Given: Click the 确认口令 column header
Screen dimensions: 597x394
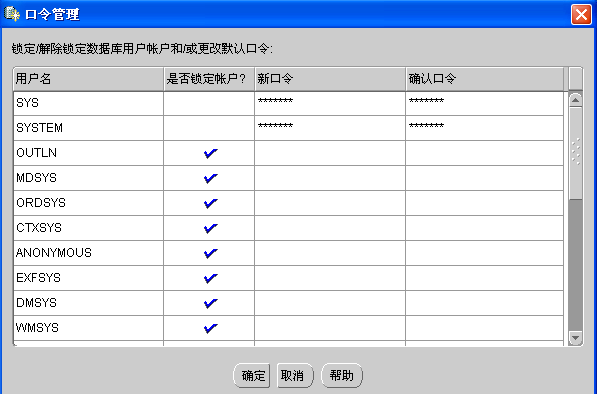Looking at the screenshot, I should [484, 79].
